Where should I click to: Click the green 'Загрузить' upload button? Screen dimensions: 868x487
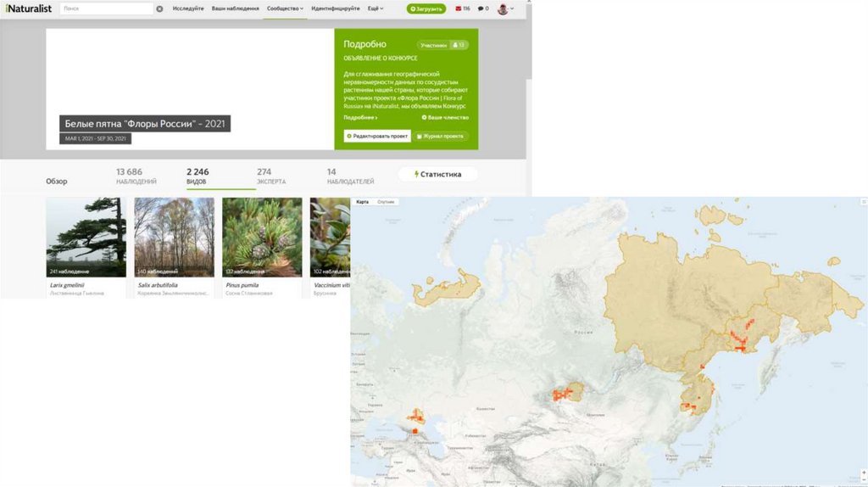(426, 8)
